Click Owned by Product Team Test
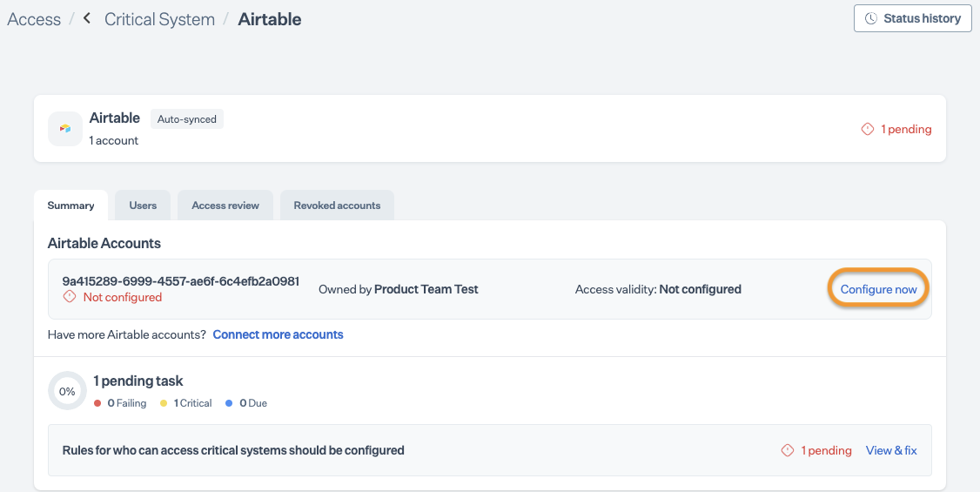 (398, 289)
